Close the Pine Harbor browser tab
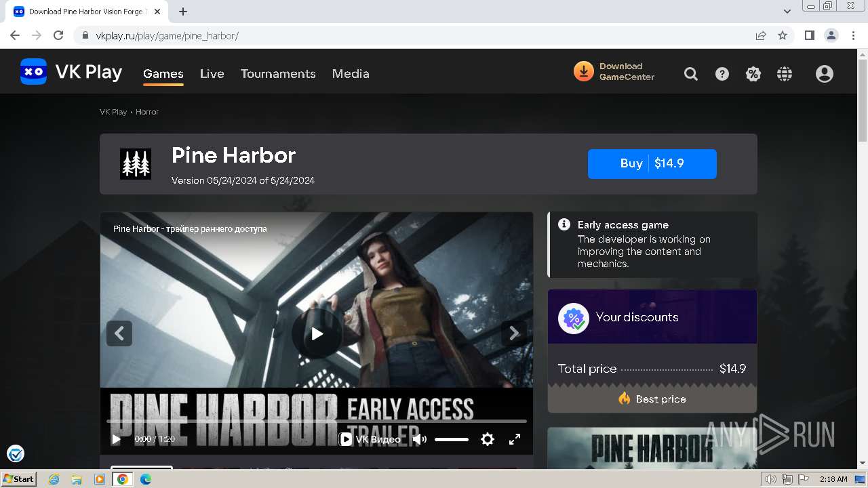This screenshot has height=488, width=868. pos(157,12)
